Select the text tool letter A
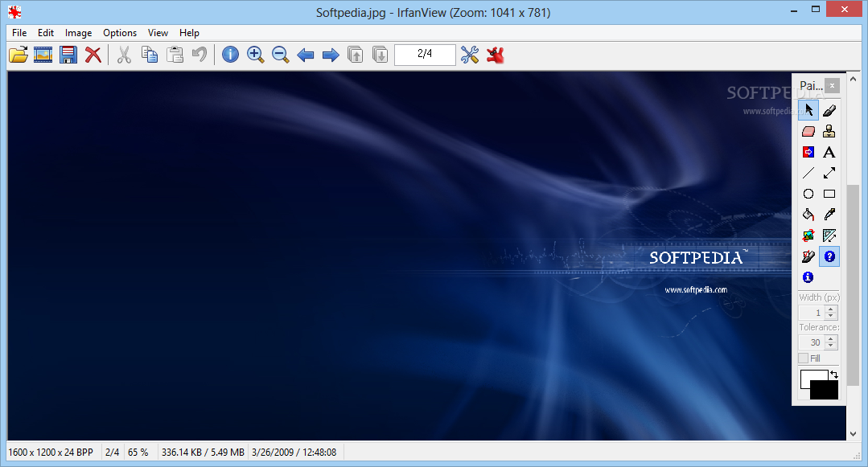The height and width of the screenshot is (467, 868). [829, 152]
